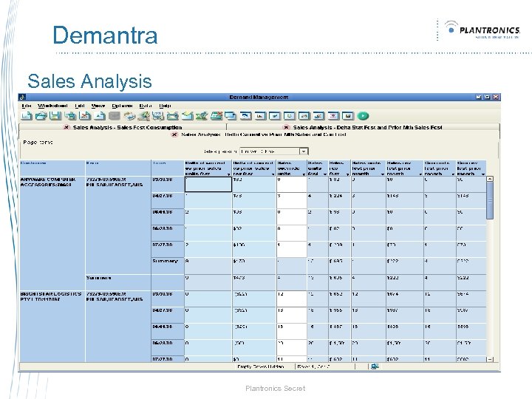Click the Save As icon beside Save
The height and width of the screenshot is (399, 532).
70,116
